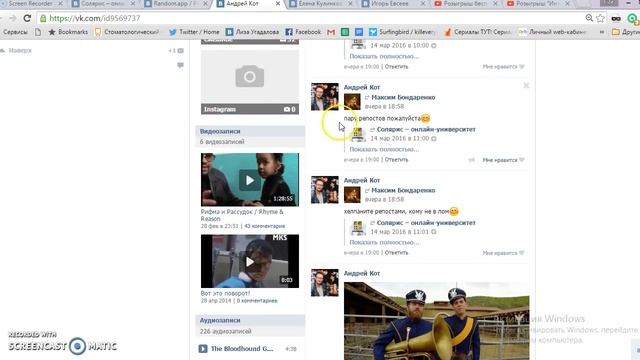Open the Другие bookmarks folder icon
This screenshot has width=640, height=360.
616,32
